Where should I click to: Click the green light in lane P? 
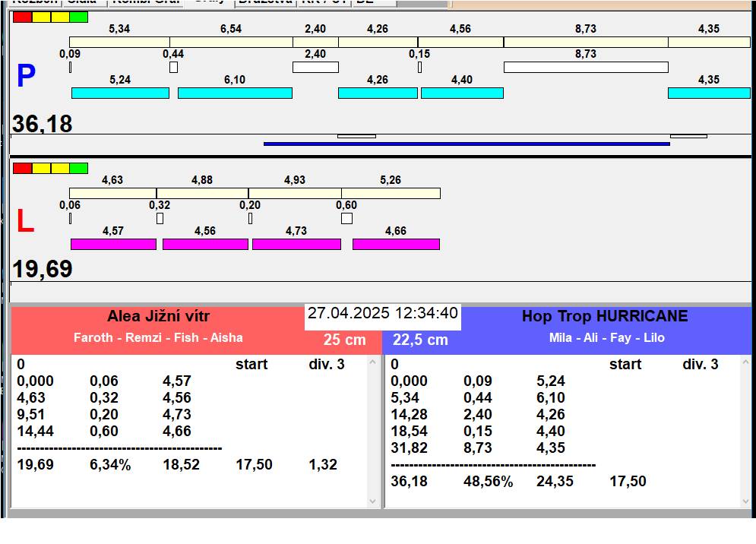coord(78,17)
